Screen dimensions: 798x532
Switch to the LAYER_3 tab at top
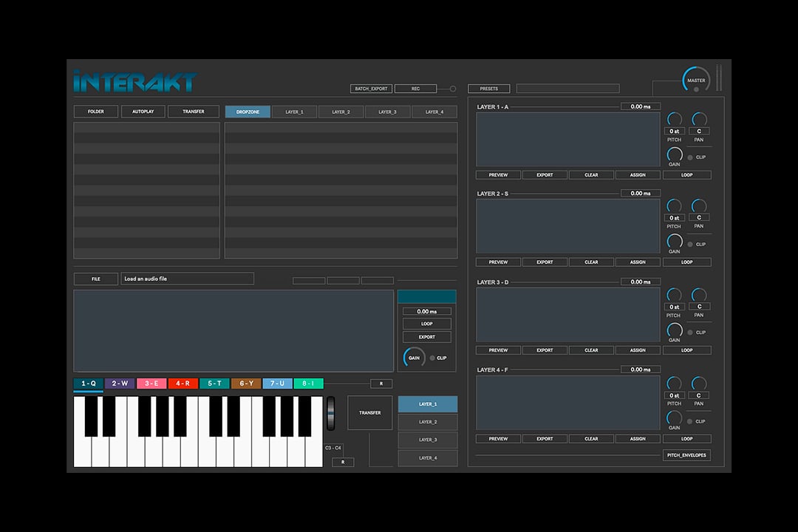pos(387,112)
